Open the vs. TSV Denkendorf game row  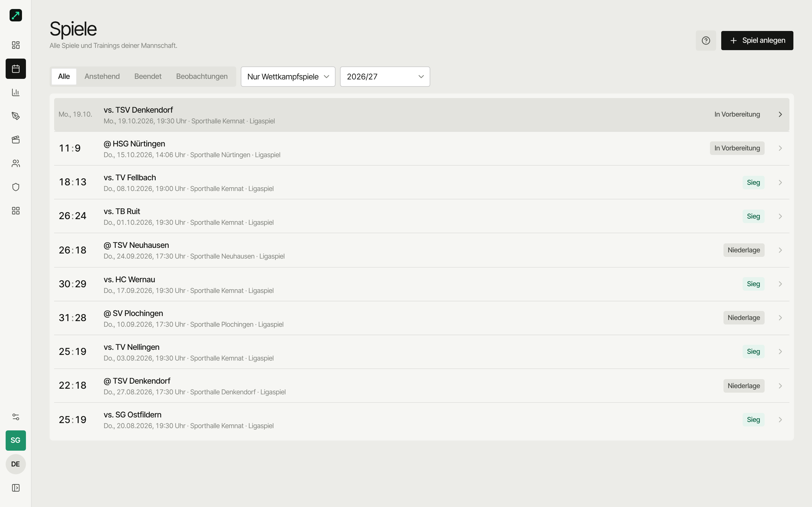tap(422, 115)
